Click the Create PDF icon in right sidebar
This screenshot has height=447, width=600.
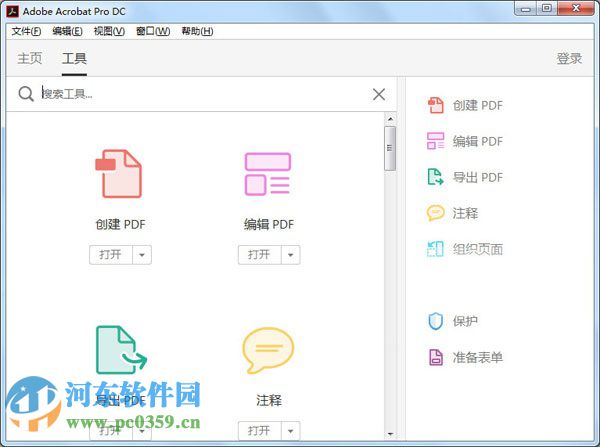point(435,105)
